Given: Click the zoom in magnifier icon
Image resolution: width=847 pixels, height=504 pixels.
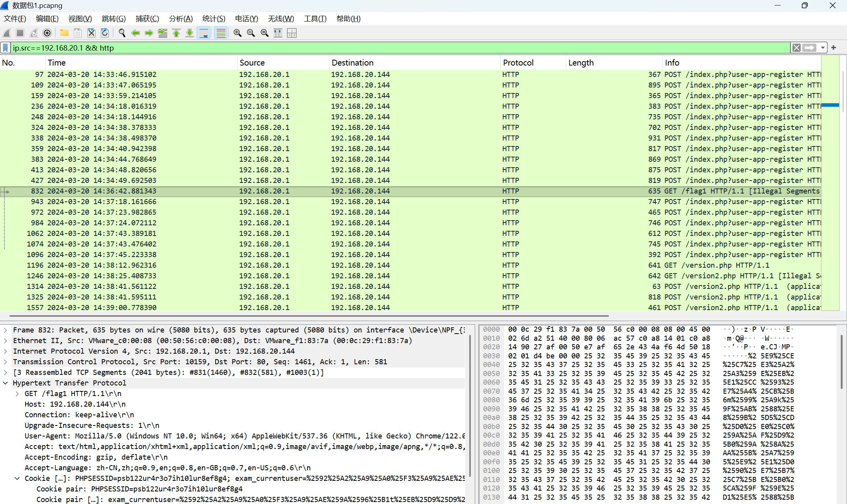Looking at the screenshot, I should click(x=237, y=33).
